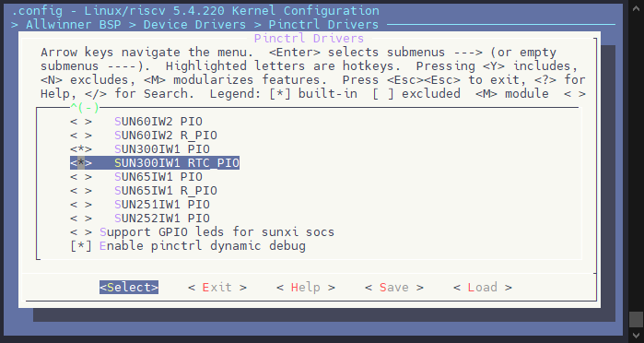Click the Device Drivers breadcrumb
The width and height of the screenshot is (644, 343).
194,25
